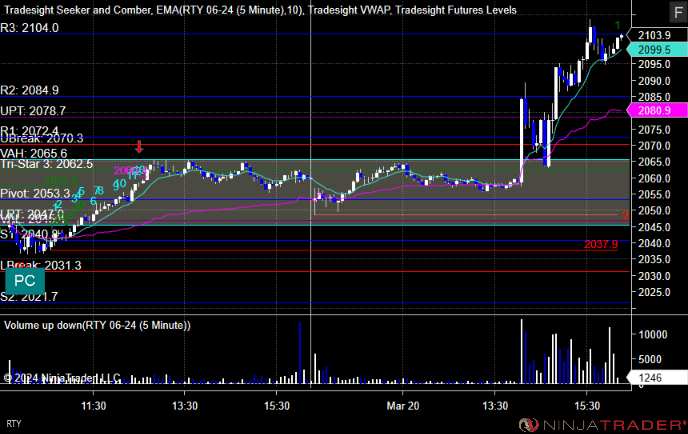
Task: Click the 2045.0 price axis label
Action: 654,227
